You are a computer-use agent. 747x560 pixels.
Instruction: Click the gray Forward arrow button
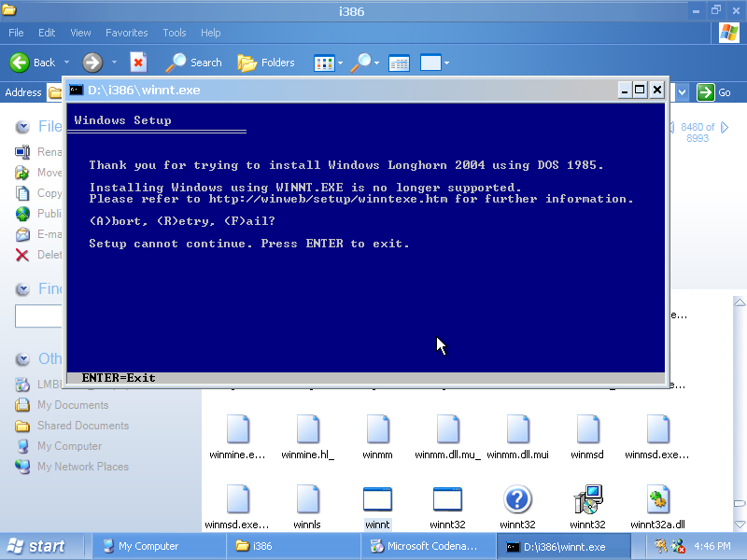click(x=92, y=63)
